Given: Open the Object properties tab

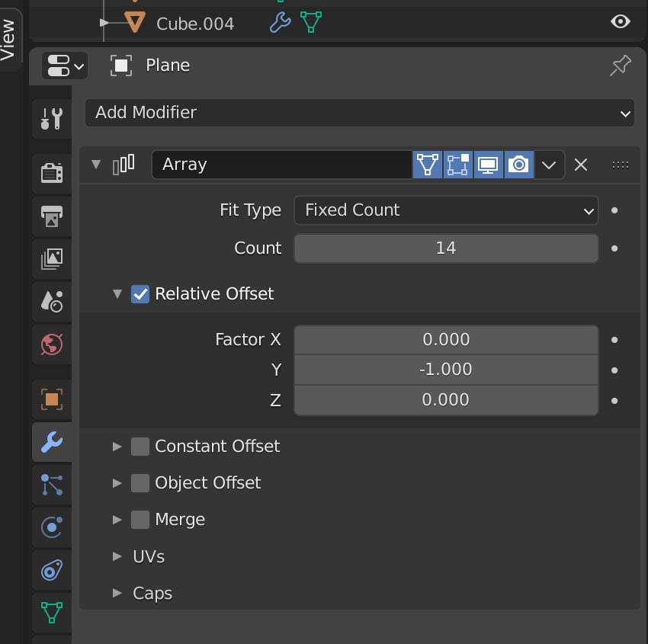Looking at the screenshot, I should pyautogui.click(x=52, y=399).
